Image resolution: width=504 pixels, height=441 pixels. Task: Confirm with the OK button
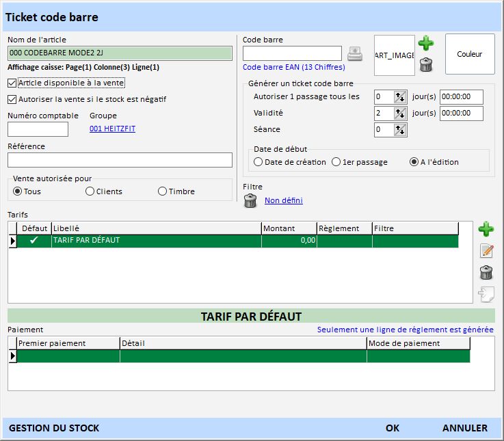pos(393,428)
